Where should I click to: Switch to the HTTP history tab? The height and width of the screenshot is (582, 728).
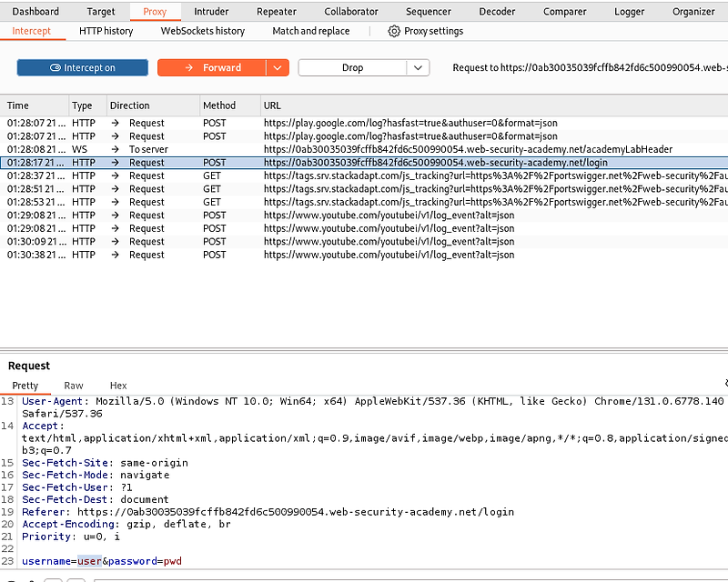(x=106, y=30)
